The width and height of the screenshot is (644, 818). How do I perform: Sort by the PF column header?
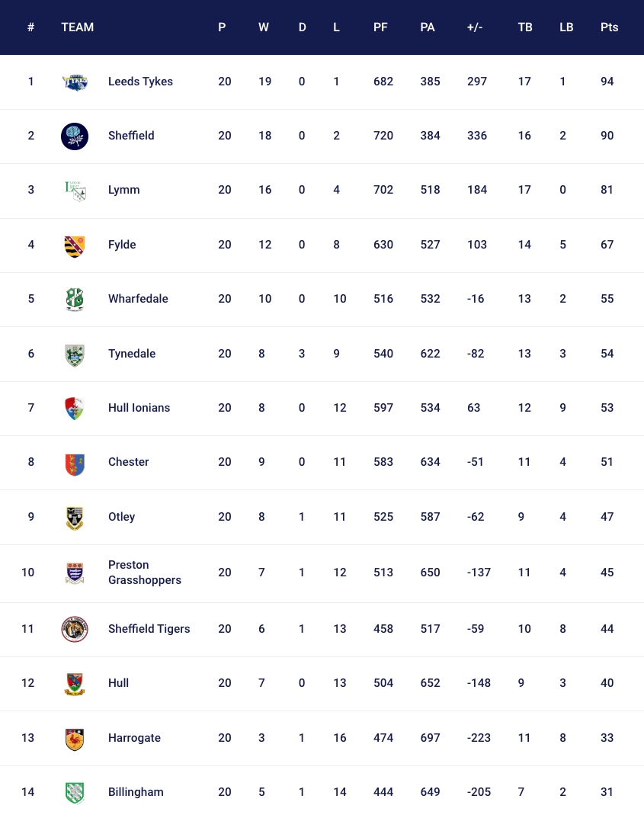(380, 27)
